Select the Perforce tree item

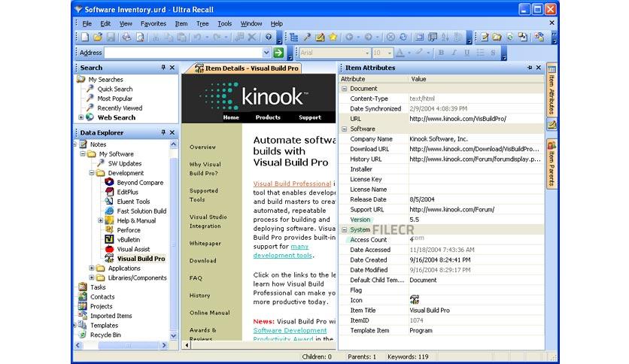coord(129,230)
